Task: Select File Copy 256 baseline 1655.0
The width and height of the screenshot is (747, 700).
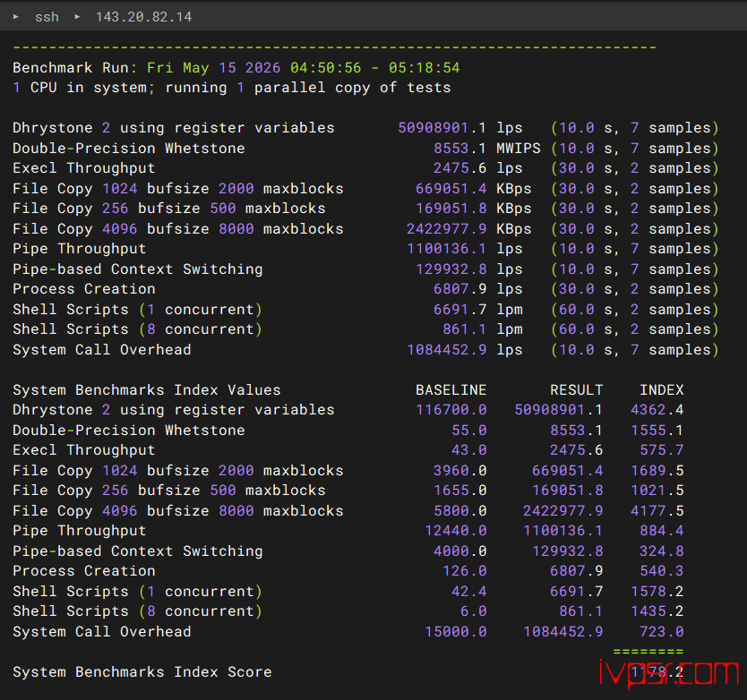Action: [460, 491]
